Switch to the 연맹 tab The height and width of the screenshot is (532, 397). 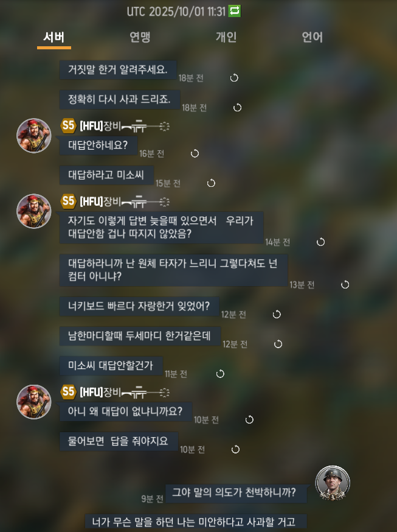pyautogui.click(x=140, y=37)
